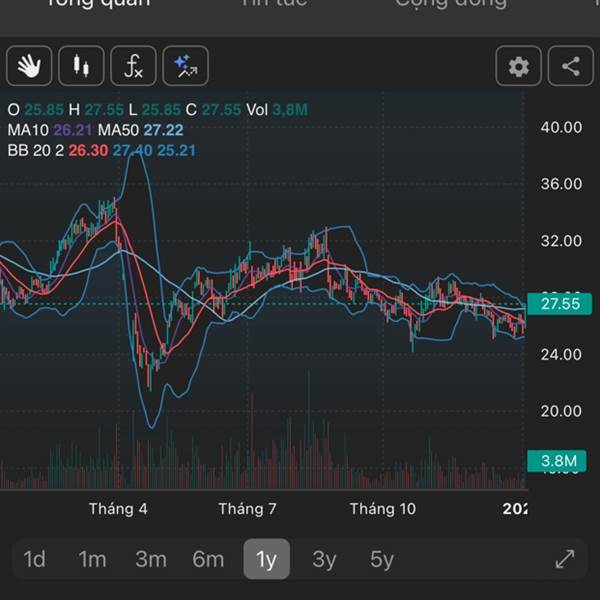Open chart settings gear
The width and height of the screenshot is (600, 600).
(518, 66)
